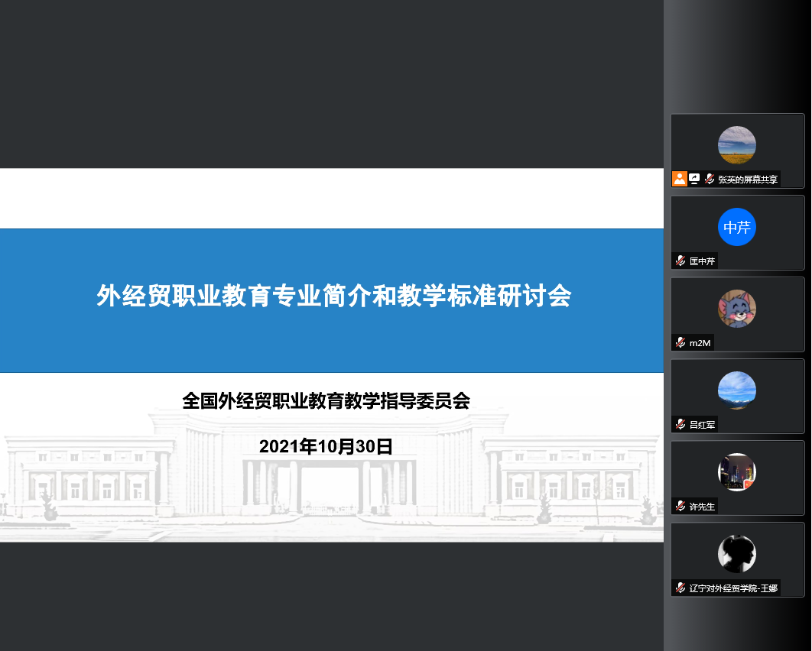Select the name label 辽宁对外经贸学院-王娜

[x=733, y=588]
